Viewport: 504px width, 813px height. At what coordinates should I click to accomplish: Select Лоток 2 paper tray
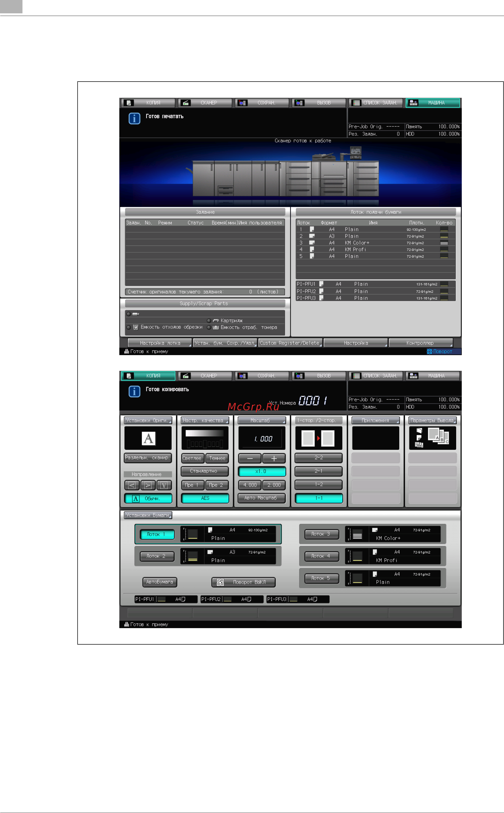[157, 556]
